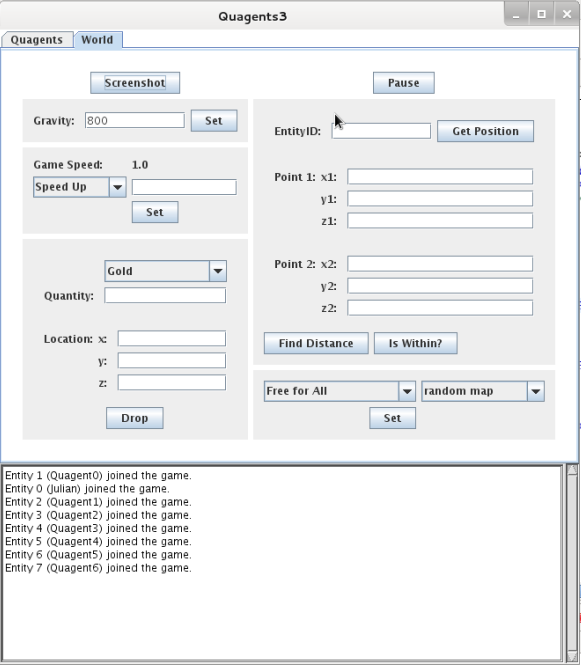Pause the game with Pause button
581x665 pixels.
coord(403,83)
